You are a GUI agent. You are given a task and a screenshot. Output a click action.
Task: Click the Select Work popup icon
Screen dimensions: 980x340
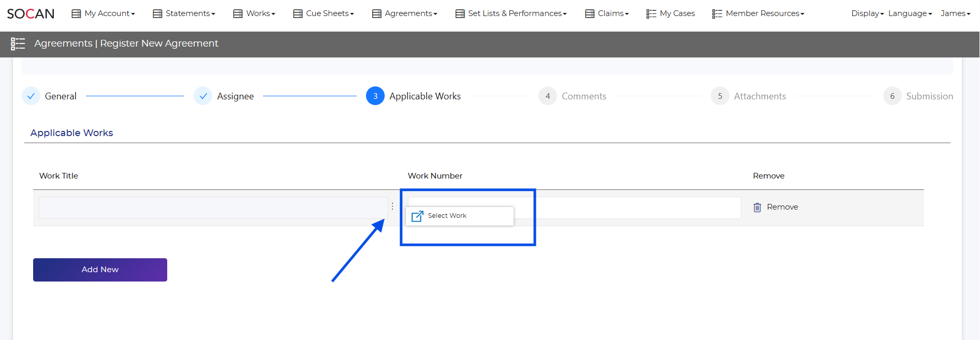tap(417, 216)
